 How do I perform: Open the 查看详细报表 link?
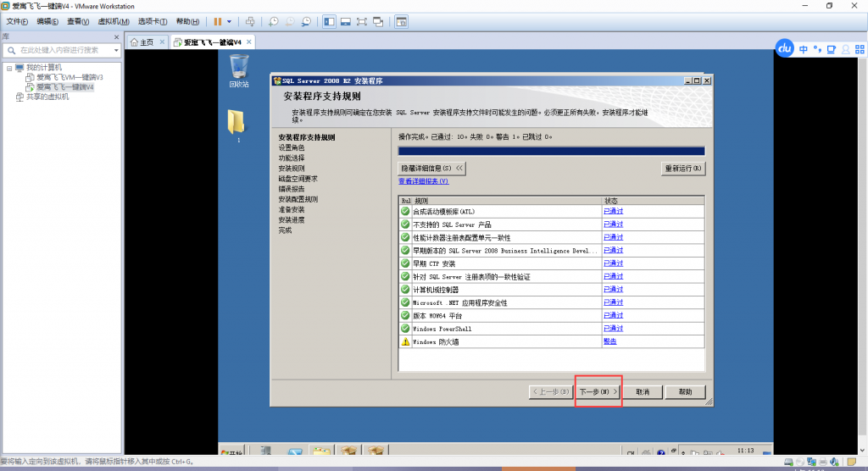tap(424, 181)
